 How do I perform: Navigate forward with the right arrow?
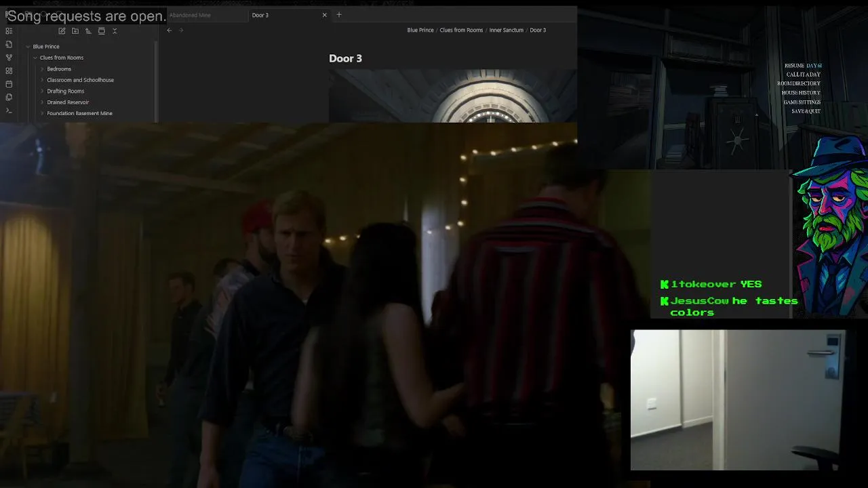[x=181, y=30]
